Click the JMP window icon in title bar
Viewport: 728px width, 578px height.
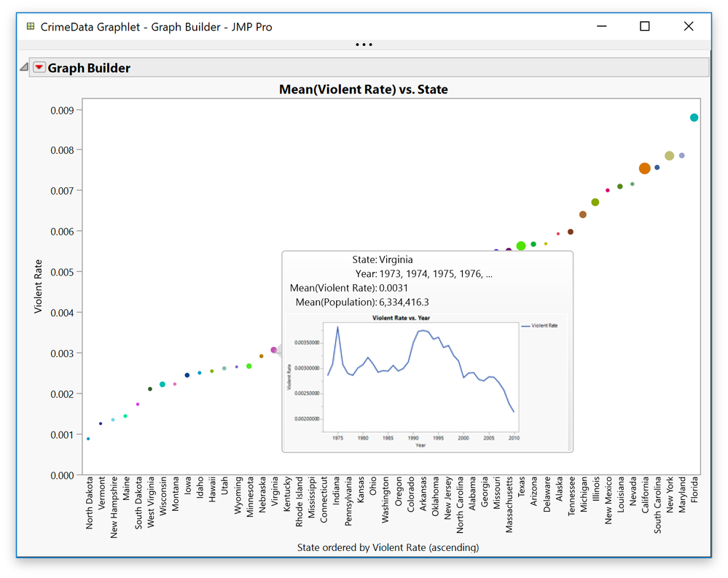[x=31, y=26]
